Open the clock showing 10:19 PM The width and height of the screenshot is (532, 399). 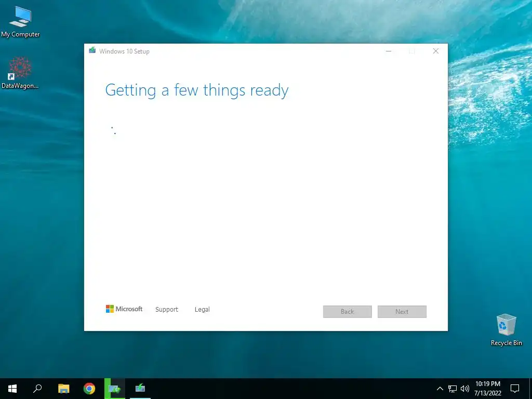(x=487, y=389)
